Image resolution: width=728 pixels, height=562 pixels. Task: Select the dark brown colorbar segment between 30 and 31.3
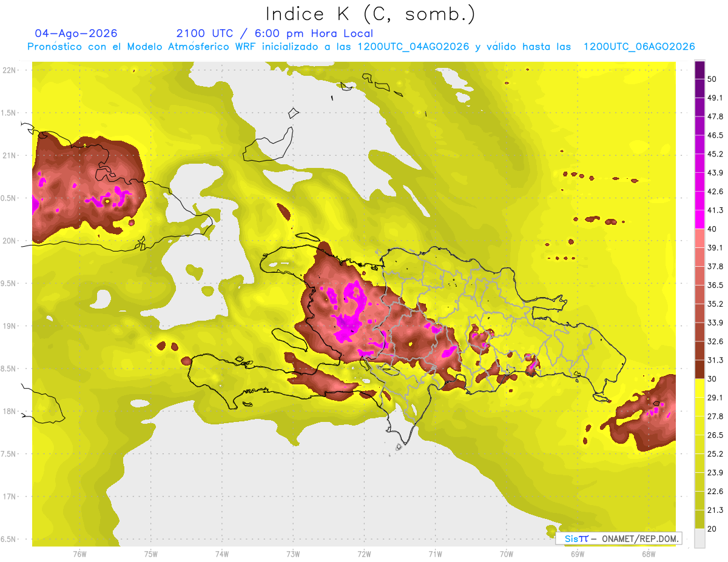coord(699,369)
